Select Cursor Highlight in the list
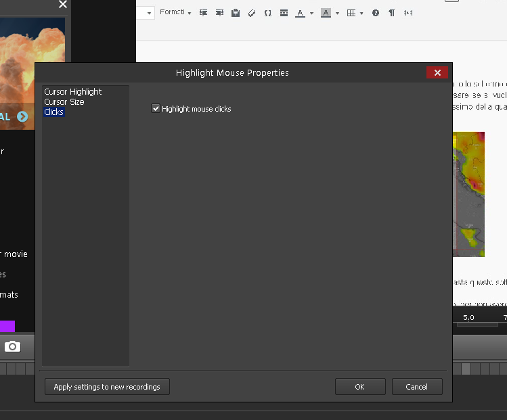 pos(73,91)
